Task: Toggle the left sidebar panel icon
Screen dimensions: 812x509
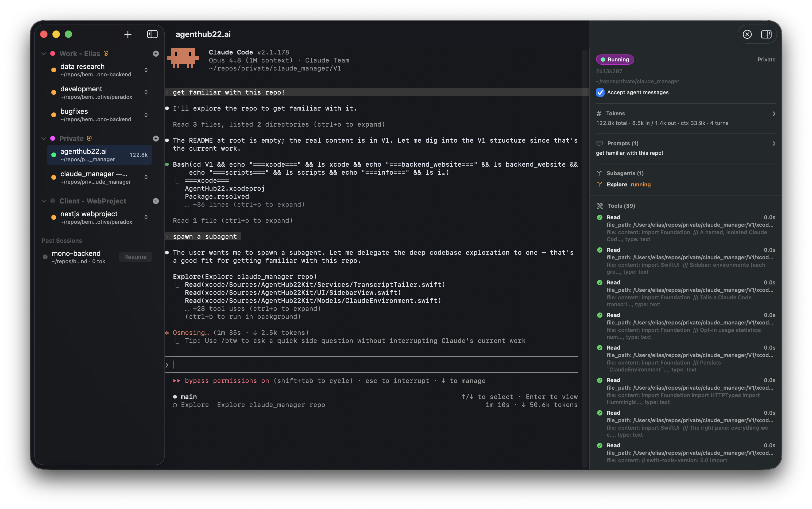Action: pyautogui.click(x=152, y=34)
